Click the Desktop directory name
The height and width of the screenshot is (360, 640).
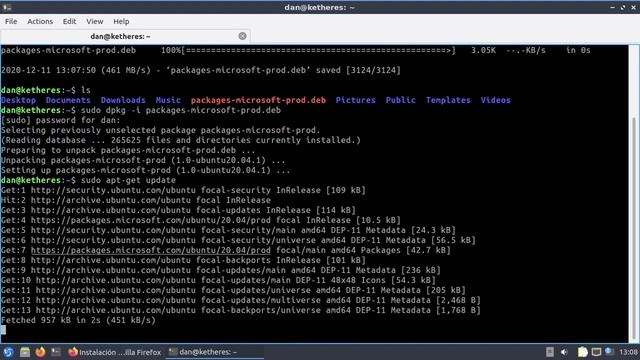[x=18, y=100]
